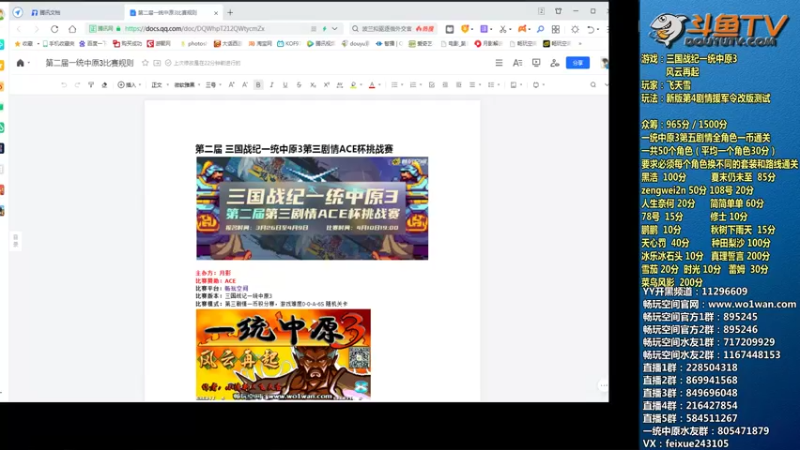This screenshot has height=450, width=800.
Task: Decrease font size with smaller A icon
Action: [x=244, y=85]
